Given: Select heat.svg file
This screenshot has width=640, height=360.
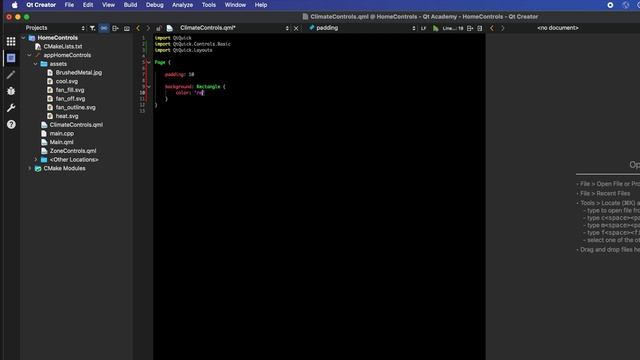Looking at the screenshot, I should tap(67, 116).
